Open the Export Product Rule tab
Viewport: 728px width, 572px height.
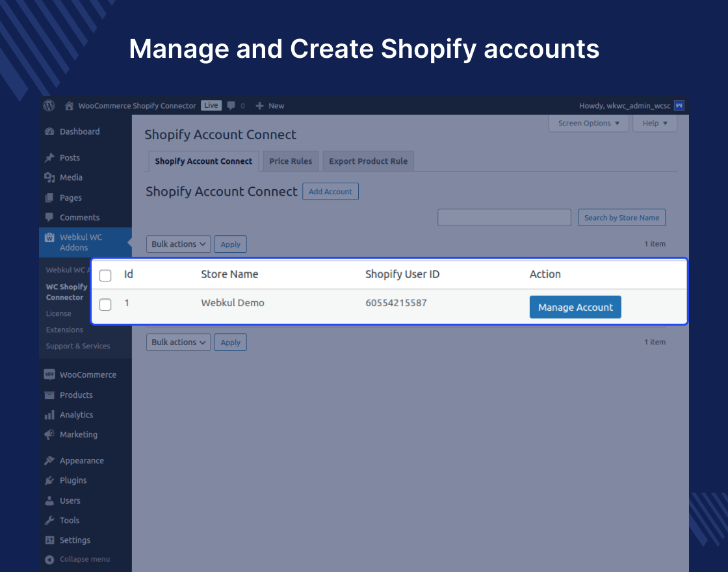point(368,161)
